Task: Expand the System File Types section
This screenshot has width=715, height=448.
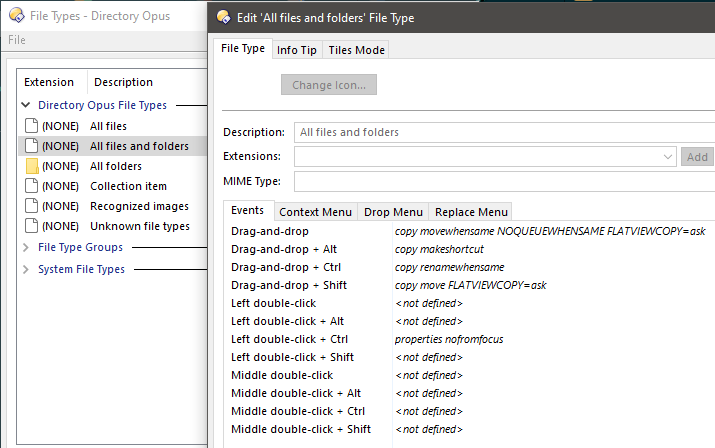Action: 26,269
